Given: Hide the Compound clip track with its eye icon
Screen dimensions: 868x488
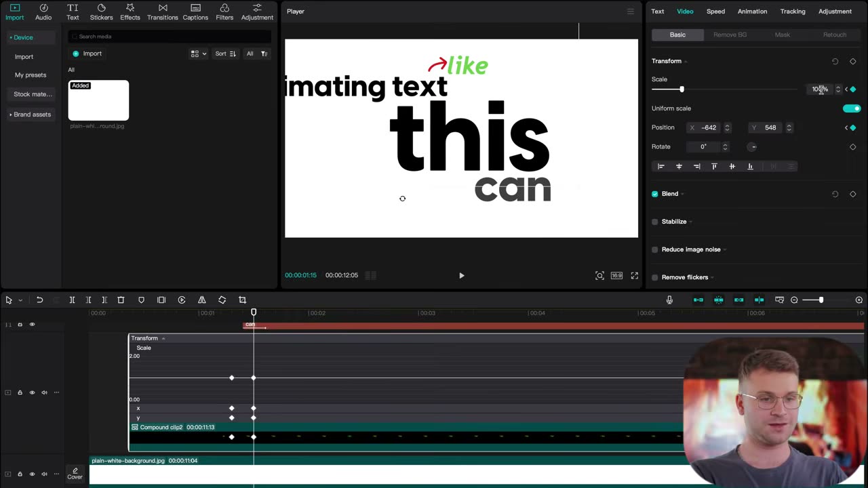Looking at the screenshot, I should coord(32,392).
